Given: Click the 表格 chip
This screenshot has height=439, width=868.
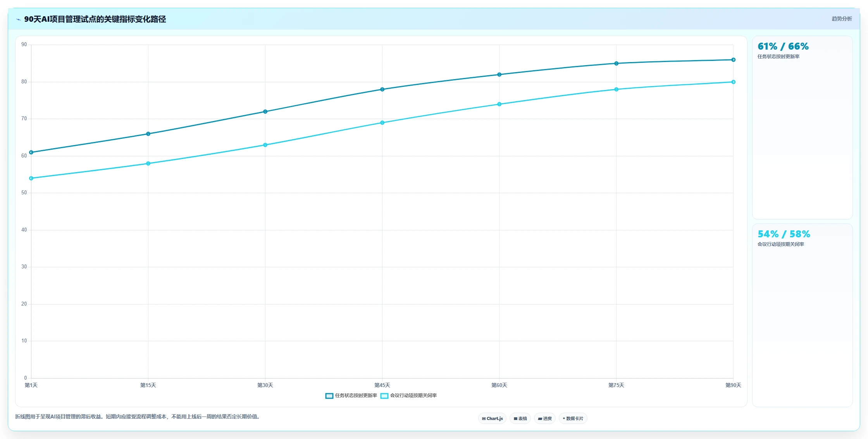Looking at the screenshot, I should [x=520, y=418].
